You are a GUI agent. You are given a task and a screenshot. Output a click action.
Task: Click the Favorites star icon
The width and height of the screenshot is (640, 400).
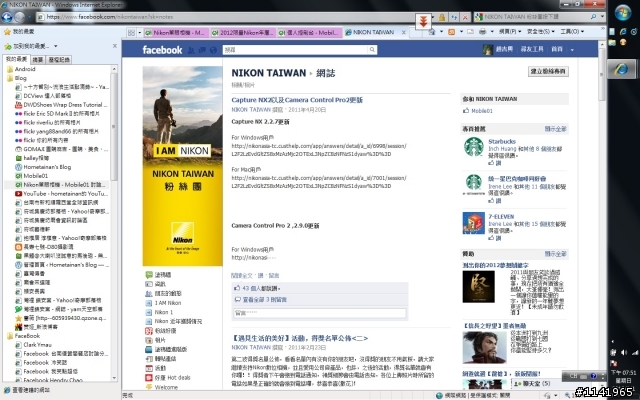[x=7, y=32]
